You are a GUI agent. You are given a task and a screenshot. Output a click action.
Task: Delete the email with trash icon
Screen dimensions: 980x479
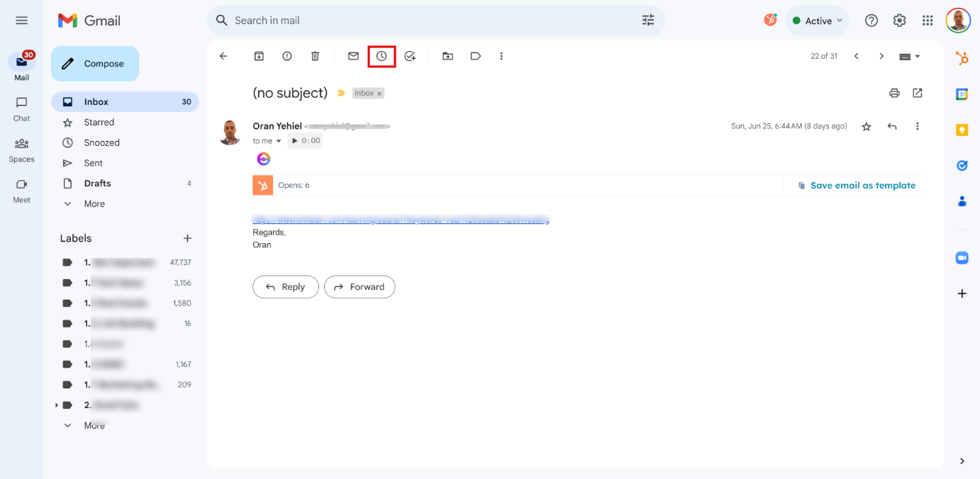(316, 56)
